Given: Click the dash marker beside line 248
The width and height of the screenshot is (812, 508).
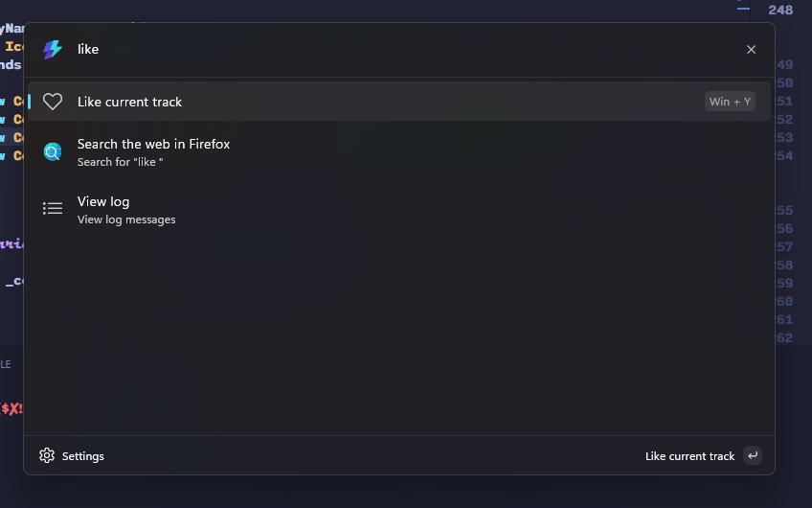Looking at the screenshot, I should [743, 9].
